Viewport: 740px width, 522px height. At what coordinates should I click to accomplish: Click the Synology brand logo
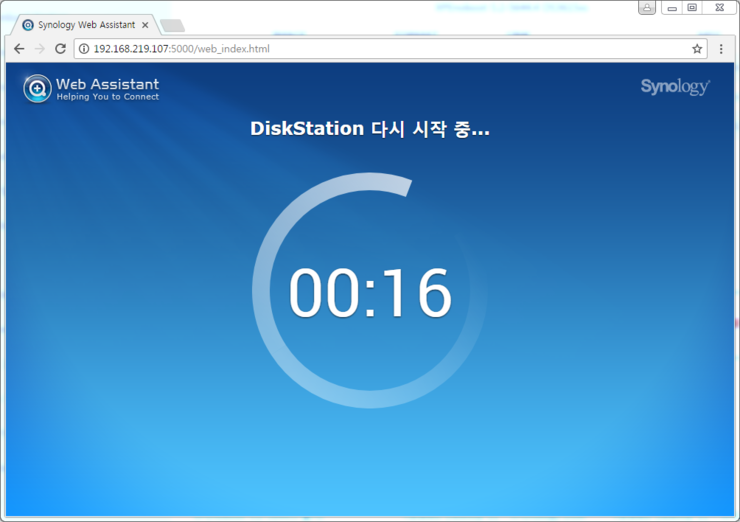coord(675,86)
